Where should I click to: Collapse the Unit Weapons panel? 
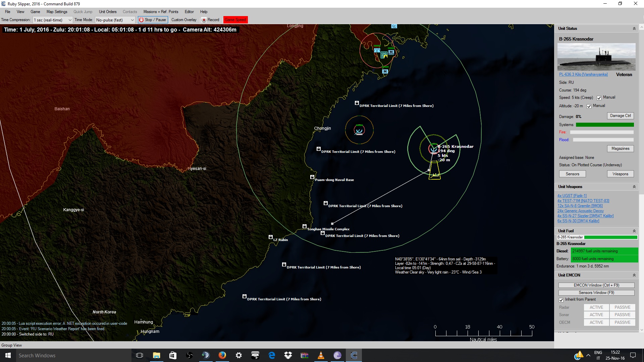(x=634, y=187)
